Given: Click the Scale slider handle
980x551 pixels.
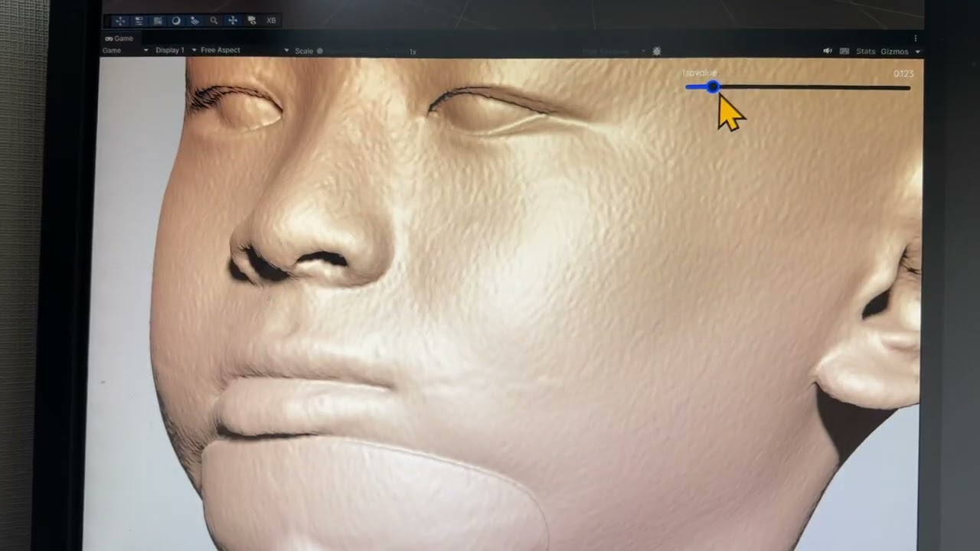Looking at the screenshot, I should pyautogui.click(x=320, y=51).
